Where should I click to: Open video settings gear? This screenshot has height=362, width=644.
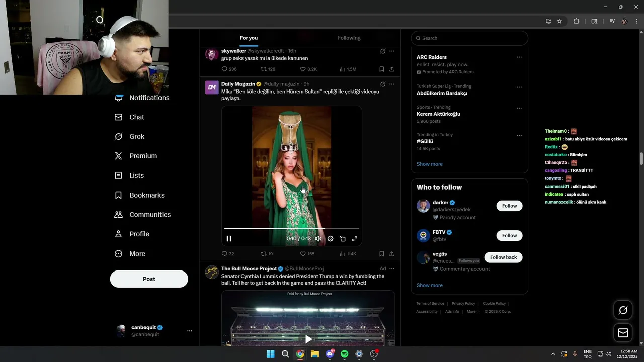click(x=331, y=239)
